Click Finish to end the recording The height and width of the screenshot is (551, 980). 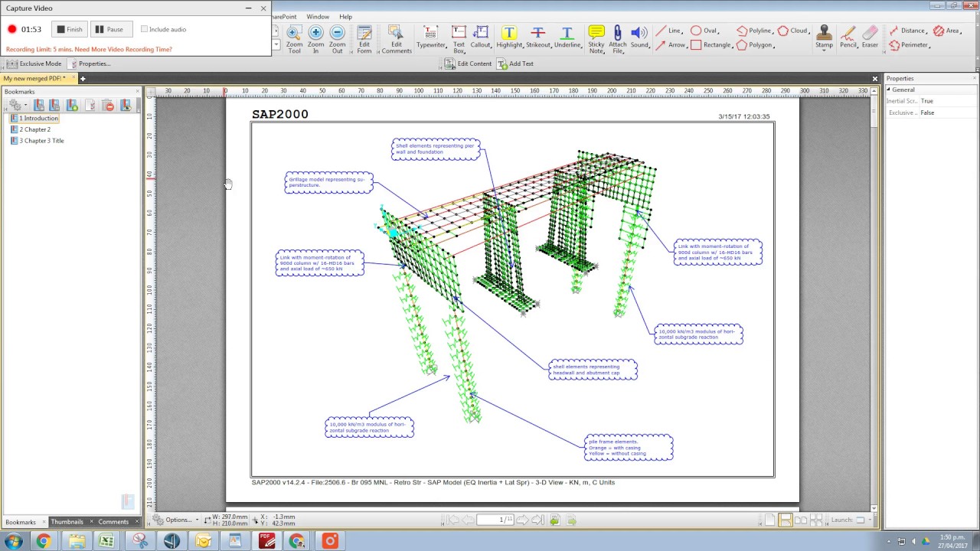tap(70, 29)
